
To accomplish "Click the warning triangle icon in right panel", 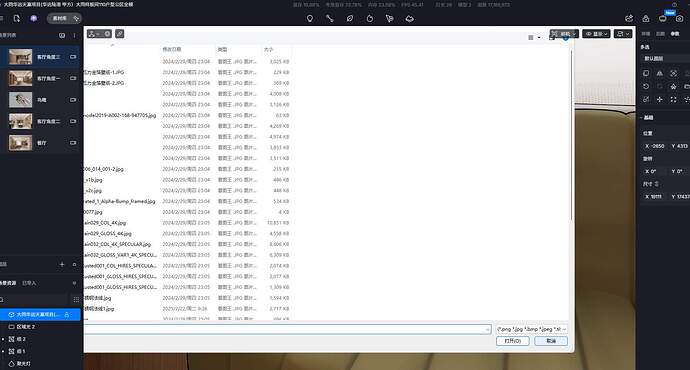I will pyautogui.click(x=659, y=73).
